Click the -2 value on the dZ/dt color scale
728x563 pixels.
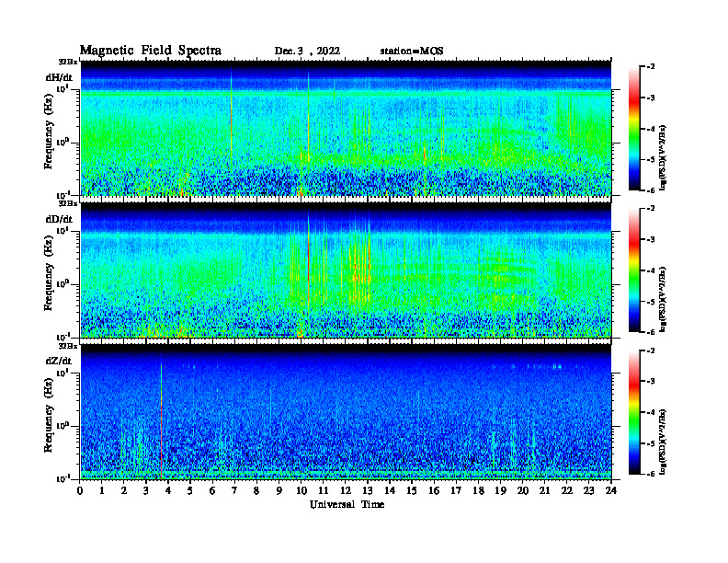click(651, 350)
